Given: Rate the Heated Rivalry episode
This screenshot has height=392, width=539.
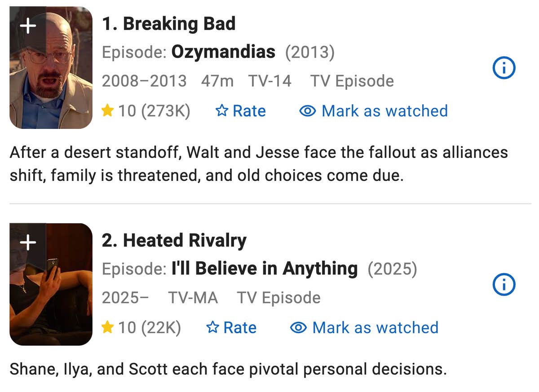Looking at the screenshot, I should (x=232, y=327).
